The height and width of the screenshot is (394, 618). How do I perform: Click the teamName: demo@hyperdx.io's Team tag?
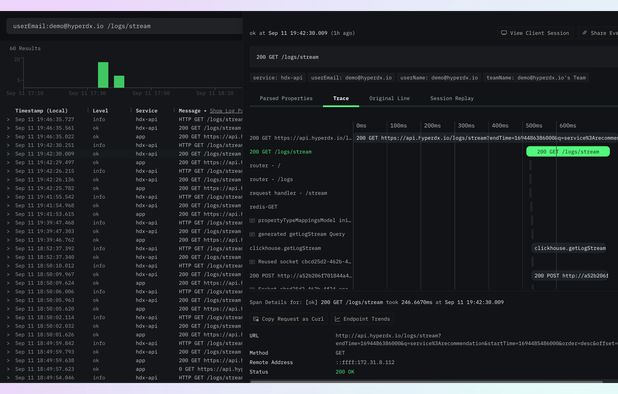click(x=536, y=78)
